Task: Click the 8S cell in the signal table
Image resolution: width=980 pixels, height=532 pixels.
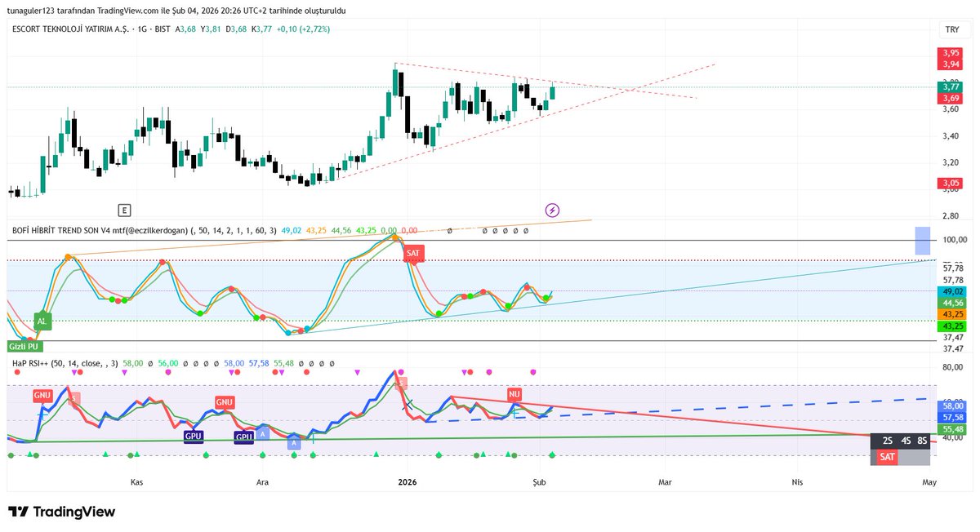Action: 922,441
